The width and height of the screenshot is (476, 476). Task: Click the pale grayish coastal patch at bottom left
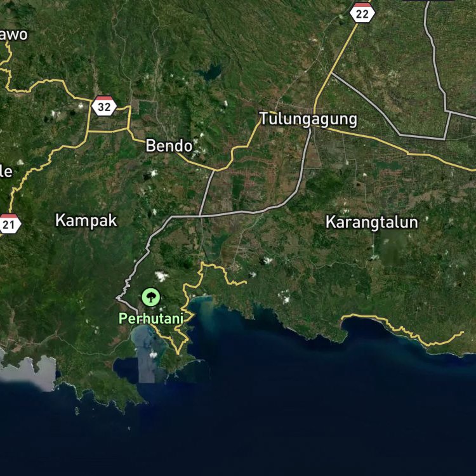click(x=29, y=373)
